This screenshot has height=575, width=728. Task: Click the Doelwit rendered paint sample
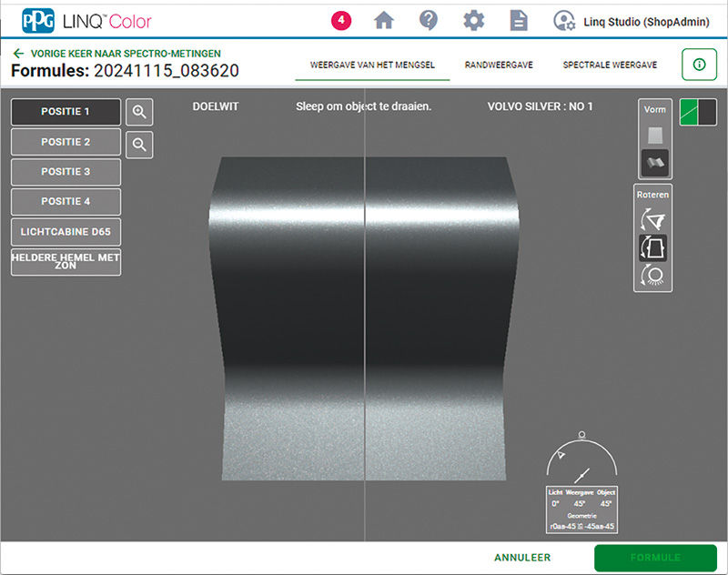[287, 318]
